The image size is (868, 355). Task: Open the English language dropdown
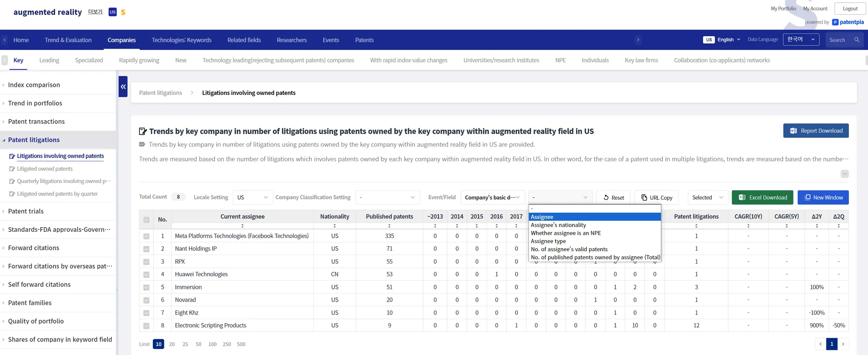click(x=722, y=40)
